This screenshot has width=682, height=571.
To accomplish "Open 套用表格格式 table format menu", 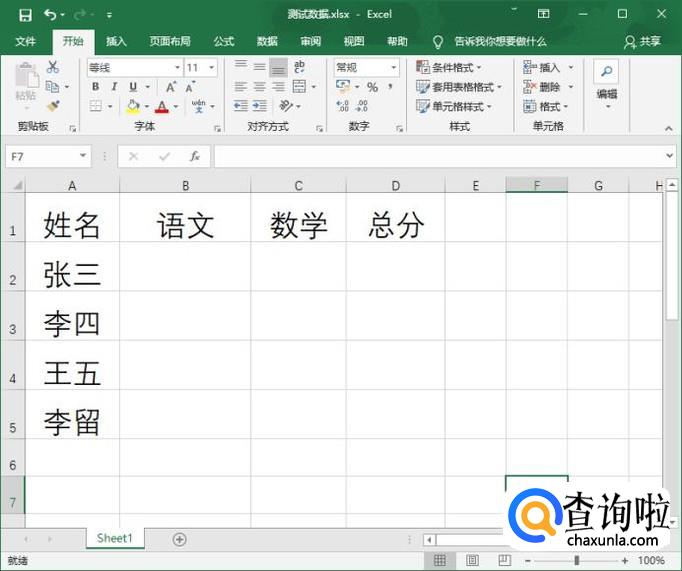I will tap(459, 87).
